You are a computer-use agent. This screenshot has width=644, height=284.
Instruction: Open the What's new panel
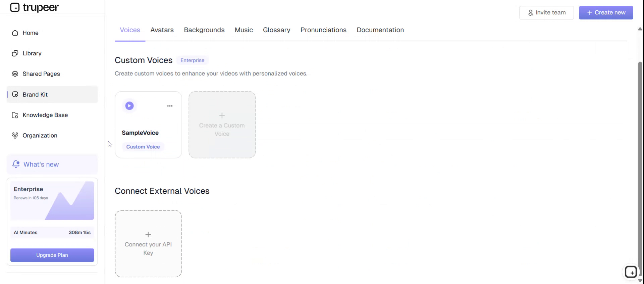tap(52, 164)
